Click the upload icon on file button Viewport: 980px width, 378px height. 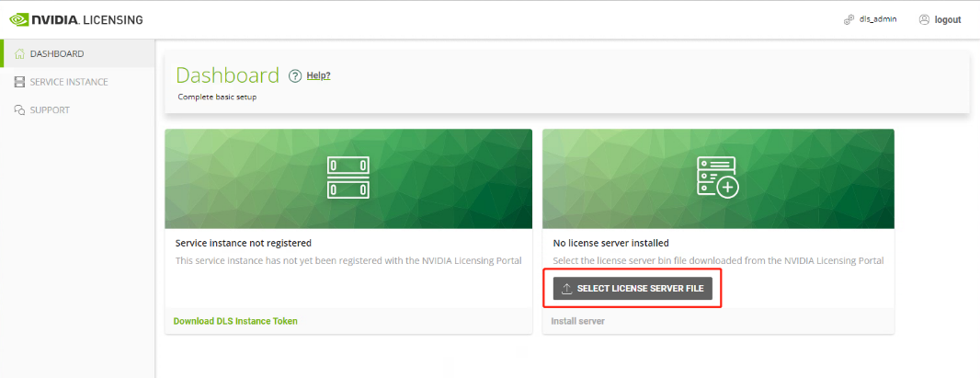567,289
